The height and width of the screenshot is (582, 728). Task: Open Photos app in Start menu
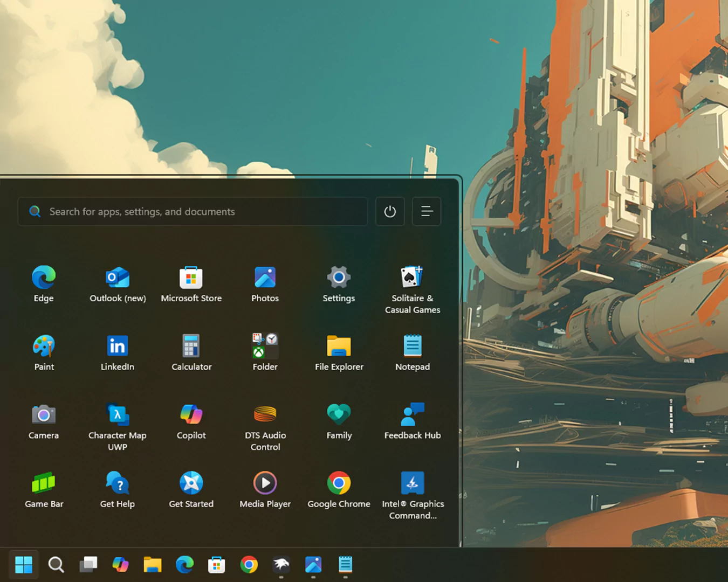click(x=265, y=284)
